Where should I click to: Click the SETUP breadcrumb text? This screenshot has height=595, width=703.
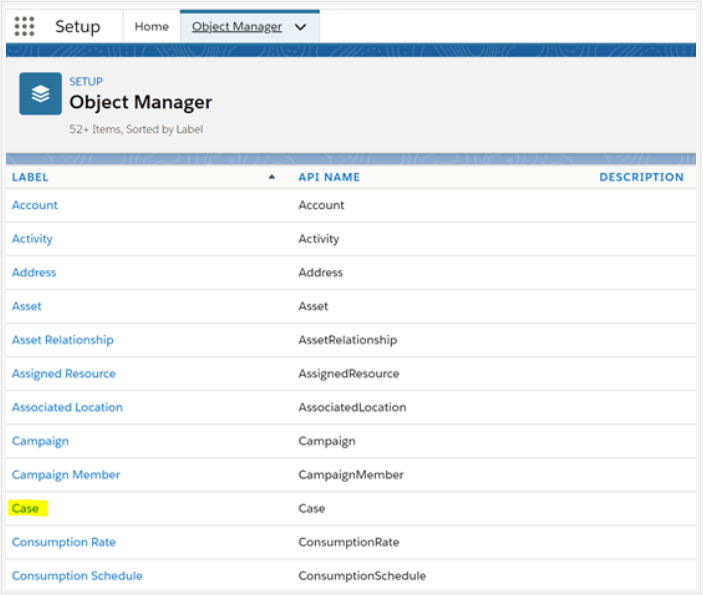pos(86,82)
